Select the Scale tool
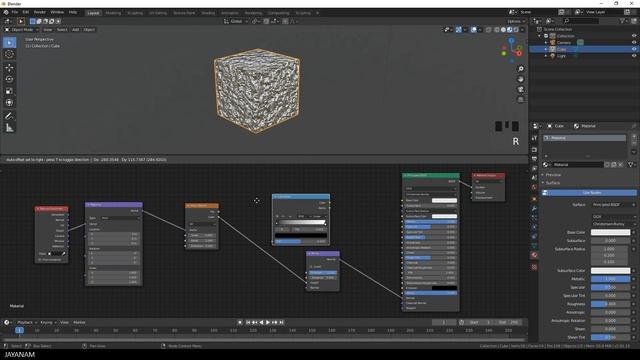The width and height of the screenshot is (640, 360). (x=9, y=91)
